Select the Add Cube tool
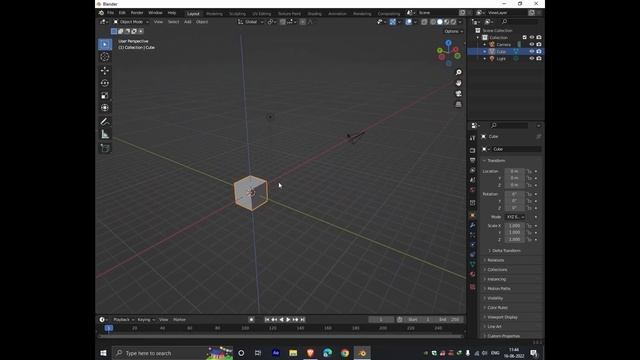The width and height of the screenshot is (640, 360). (x=105, y=148)
